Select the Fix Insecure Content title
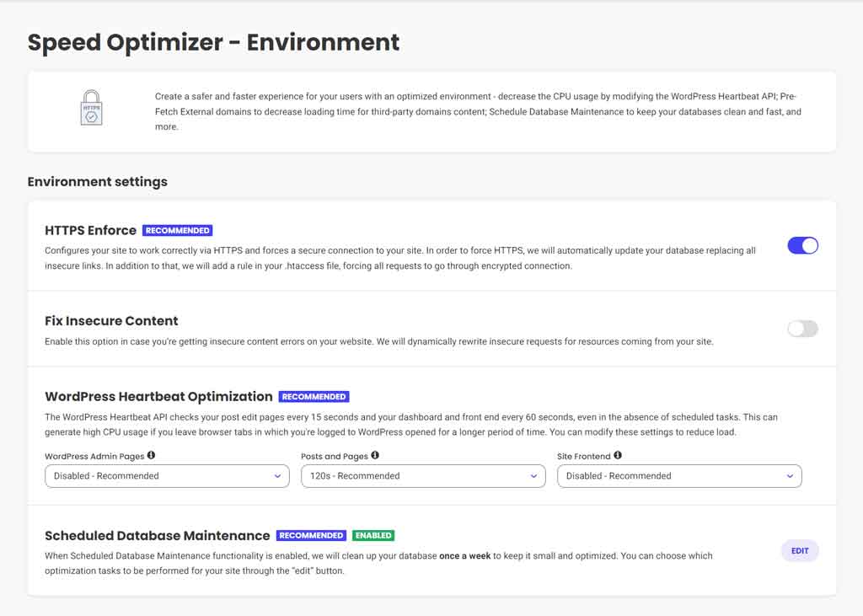 coord(111,321)
